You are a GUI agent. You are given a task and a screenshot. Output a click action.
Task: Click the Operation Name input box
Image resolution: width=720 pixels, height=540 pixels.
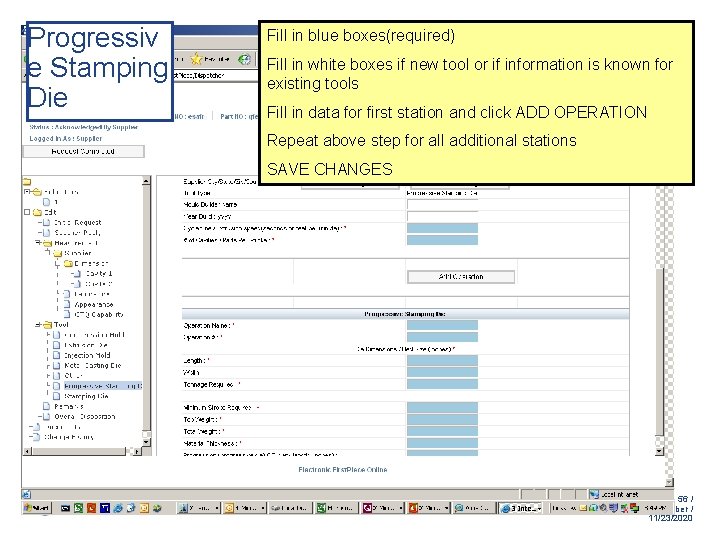442,325
